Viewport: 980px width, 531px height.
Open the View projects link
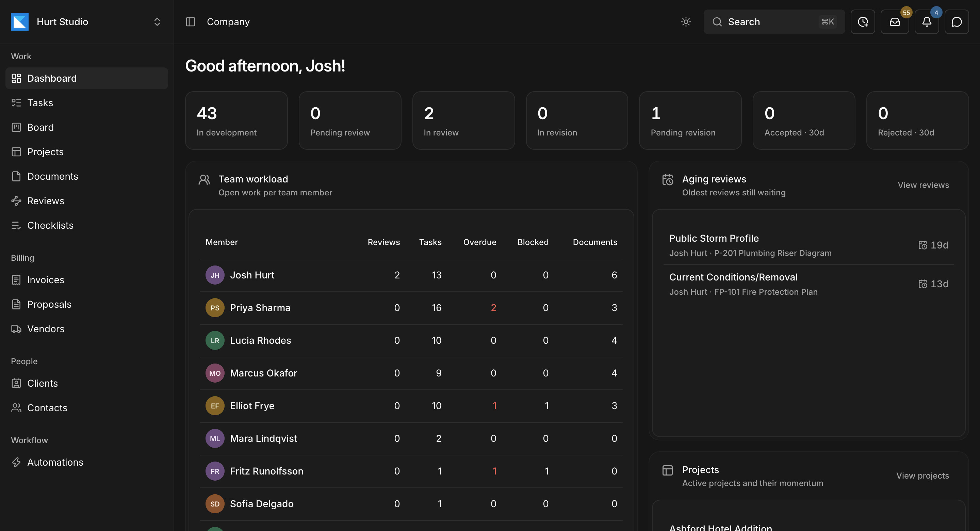click(x=922, y=476)
